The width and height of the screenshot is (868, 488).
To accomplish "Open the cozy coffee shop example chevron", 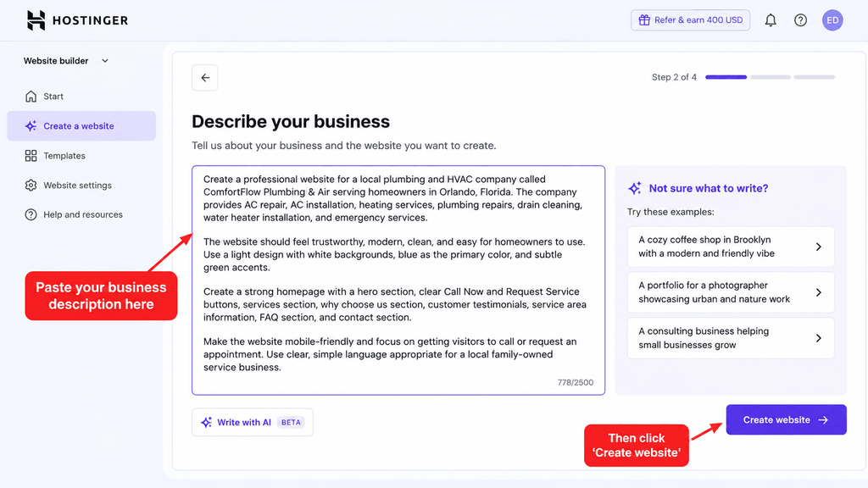I will (819, 247).
